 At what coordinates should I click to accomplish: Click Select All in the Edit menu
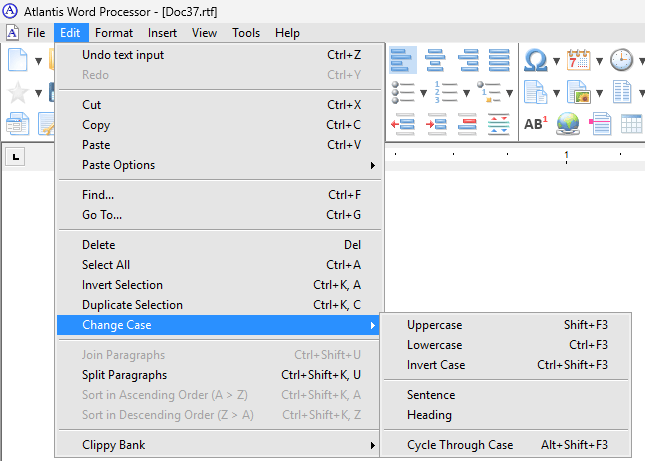coord(106,265)
